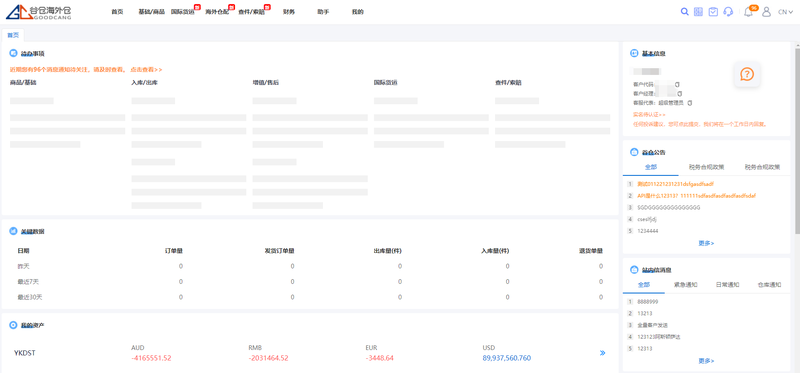
Task: Open the 我的 menu
Action: tap(358, 12)
